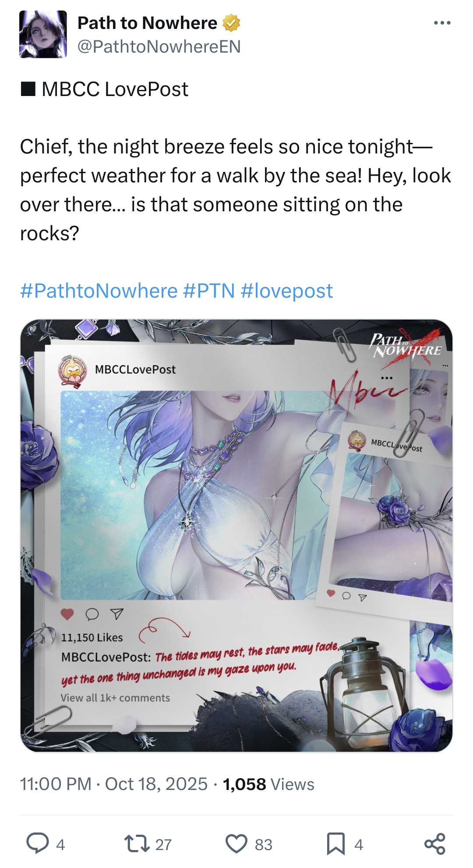473x868 pixels.
Task: Open the share icon
Action: click(435, 844)
